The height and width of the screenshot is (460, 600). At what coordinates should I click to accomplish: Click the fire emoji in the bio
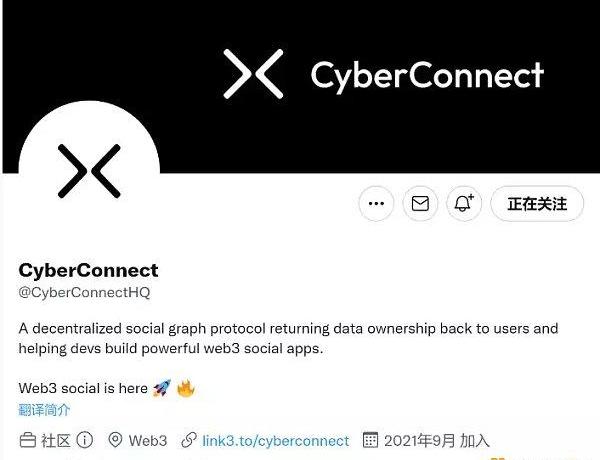tap(186, 388)
